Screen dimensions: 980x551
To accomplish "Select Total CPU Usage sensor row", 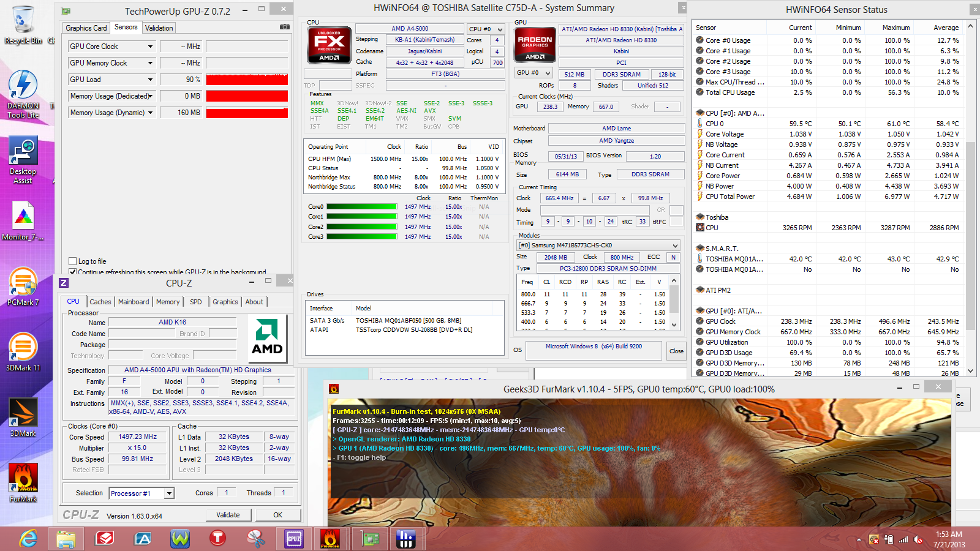I will [x=827, y=92].
